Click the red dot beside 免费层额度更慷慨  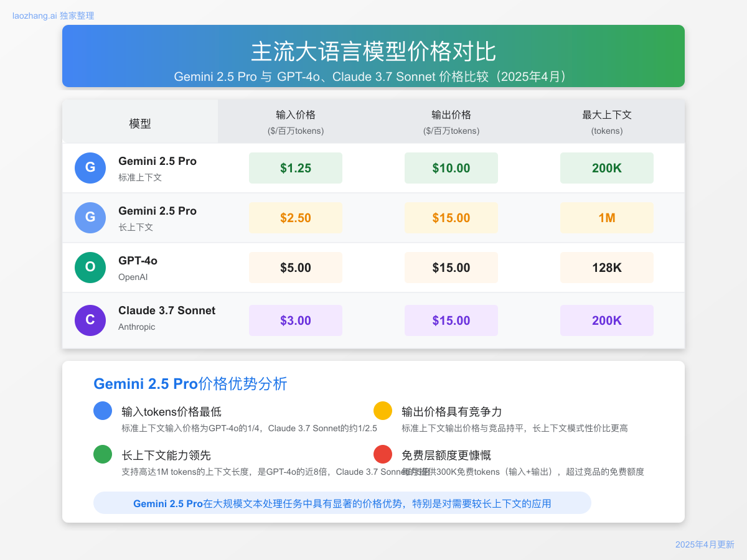[383, 454]
